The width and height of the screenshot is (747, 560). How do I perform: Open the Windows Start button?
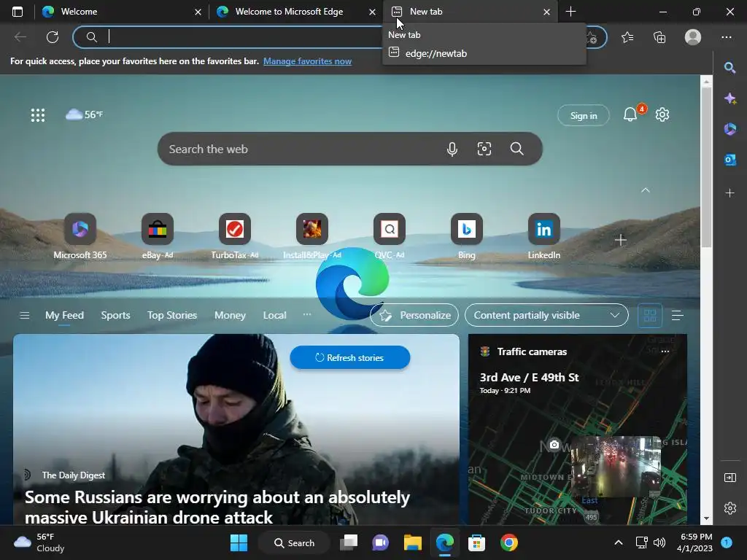(x=239, y=542)
